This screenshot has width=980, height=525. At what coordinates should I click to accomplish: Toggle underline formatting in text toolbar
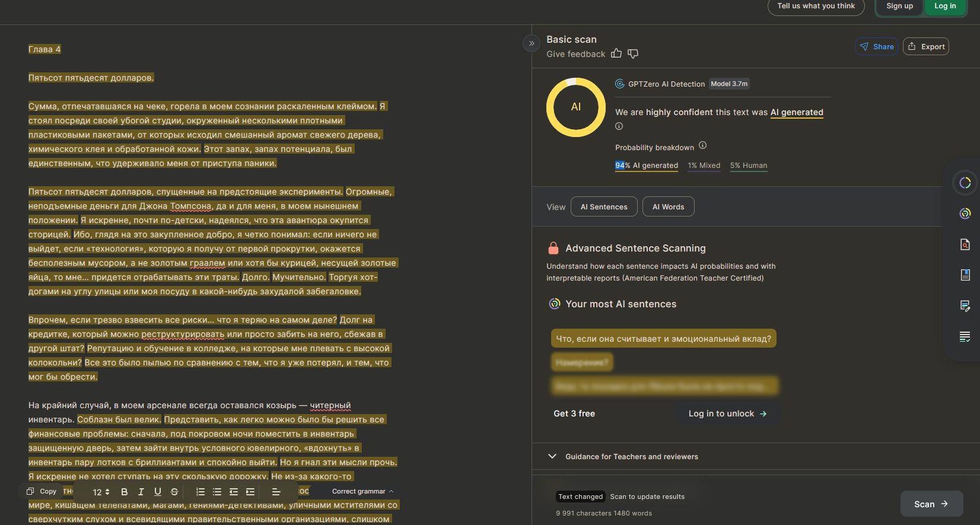(x=157, y=492)
